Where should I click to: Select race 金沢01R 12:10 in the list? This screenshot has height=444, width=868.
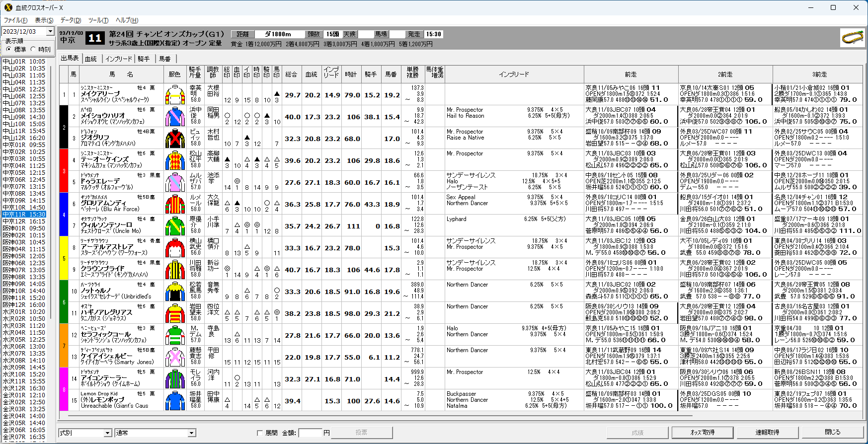tap(24, 395)
